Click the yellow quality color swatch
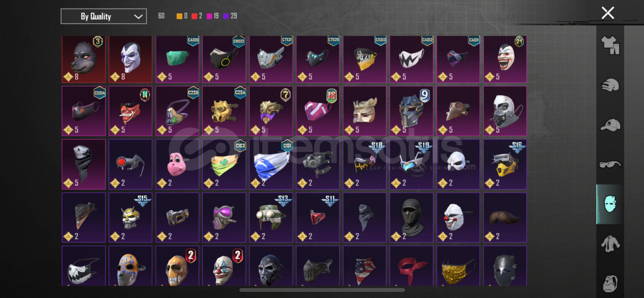644x298 pixels. (179, 16)
